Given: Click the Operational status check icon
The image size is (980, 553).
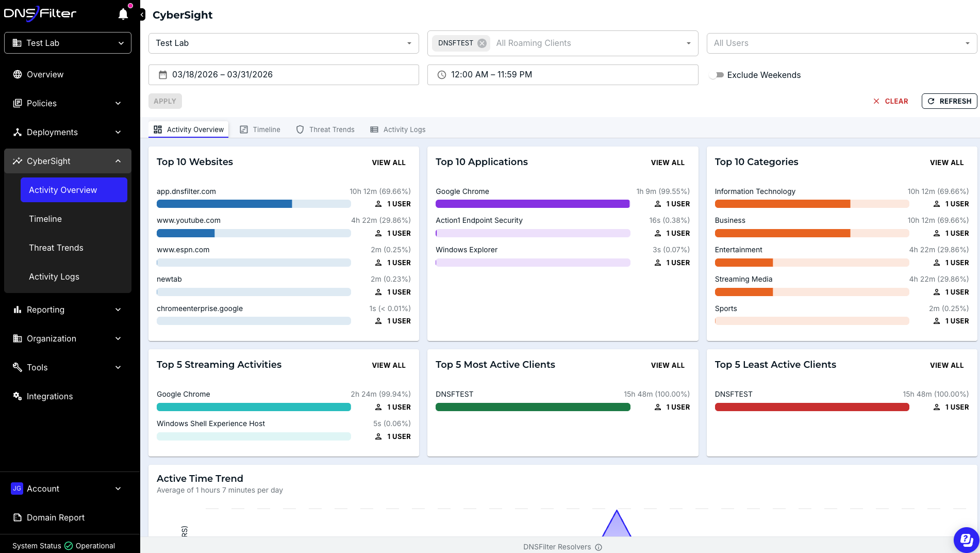Looking at the screenshot, I should tap(69, 546).
